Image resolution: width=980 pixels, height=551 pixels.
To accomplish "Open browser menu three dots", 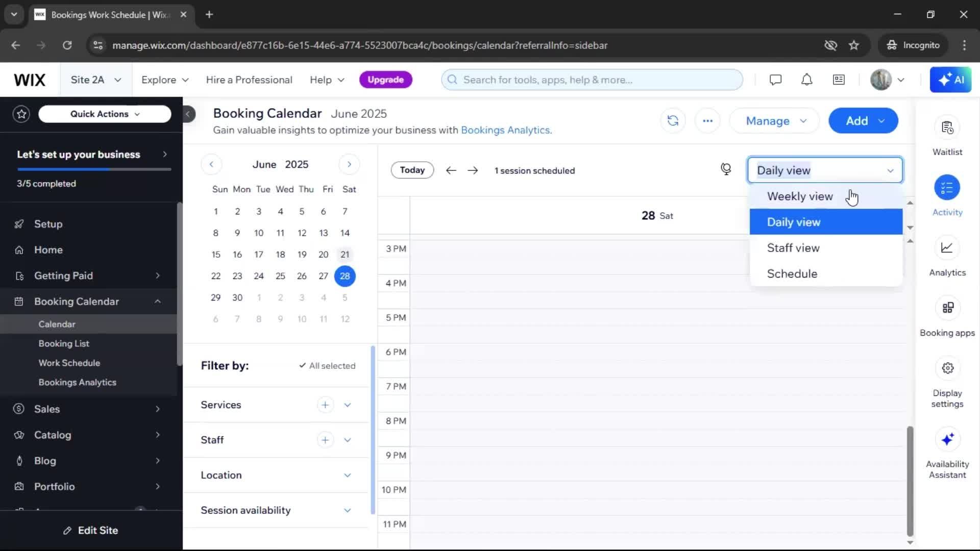I will (964, 45).
